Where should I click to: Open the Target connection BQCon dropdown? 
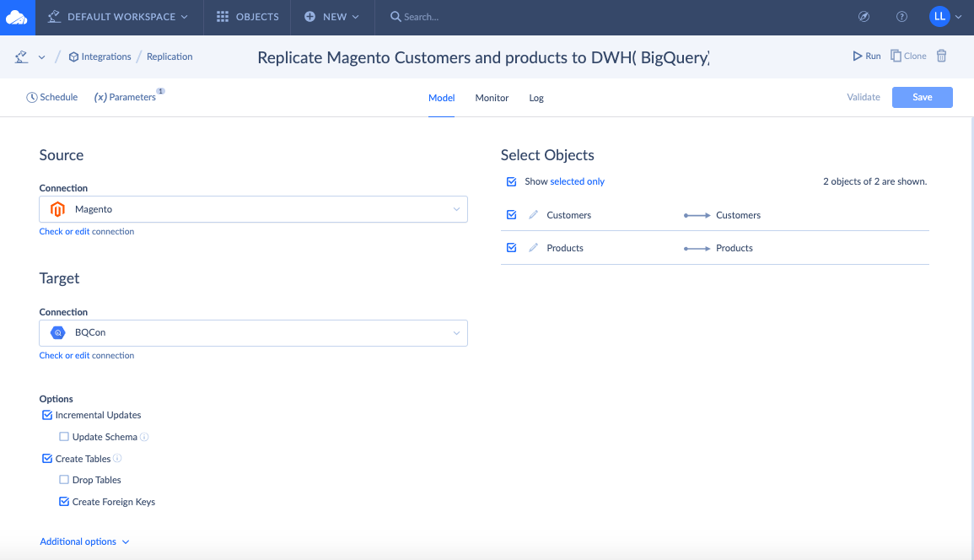tap(254, 333)
